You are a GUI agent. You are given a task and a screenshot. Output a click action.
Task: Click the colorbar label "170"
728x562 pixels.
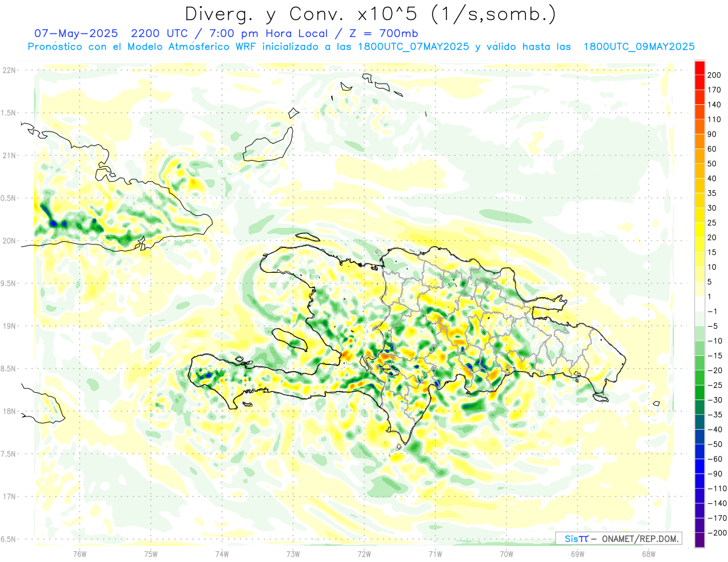point(715,90)
